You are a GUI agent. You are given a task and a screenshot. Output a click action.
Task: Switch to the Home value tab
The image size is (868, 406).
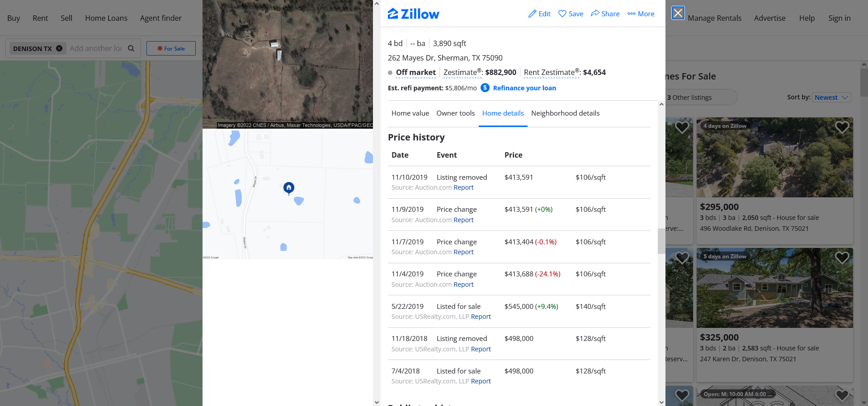(410, 113)
